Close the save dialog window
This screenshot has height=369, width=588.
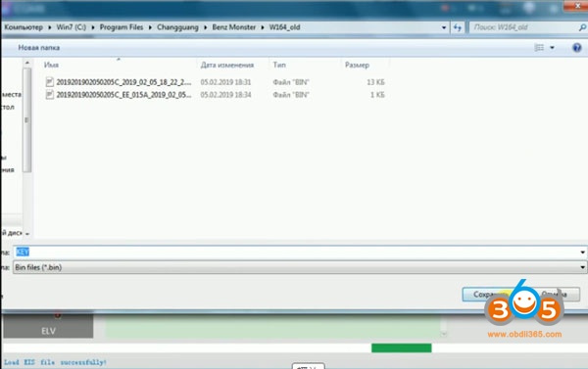click(x=577, y=6)
